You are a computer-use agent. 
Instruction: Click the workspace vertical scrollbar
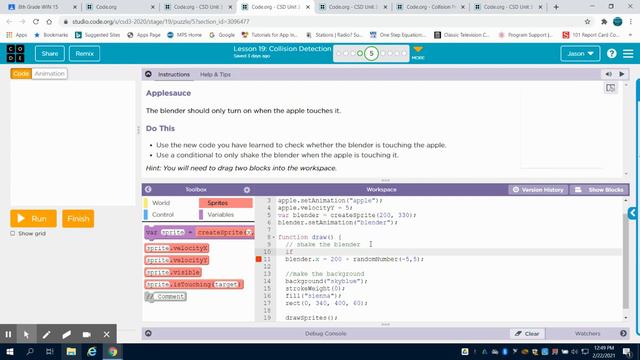click(x=626, y=260)
